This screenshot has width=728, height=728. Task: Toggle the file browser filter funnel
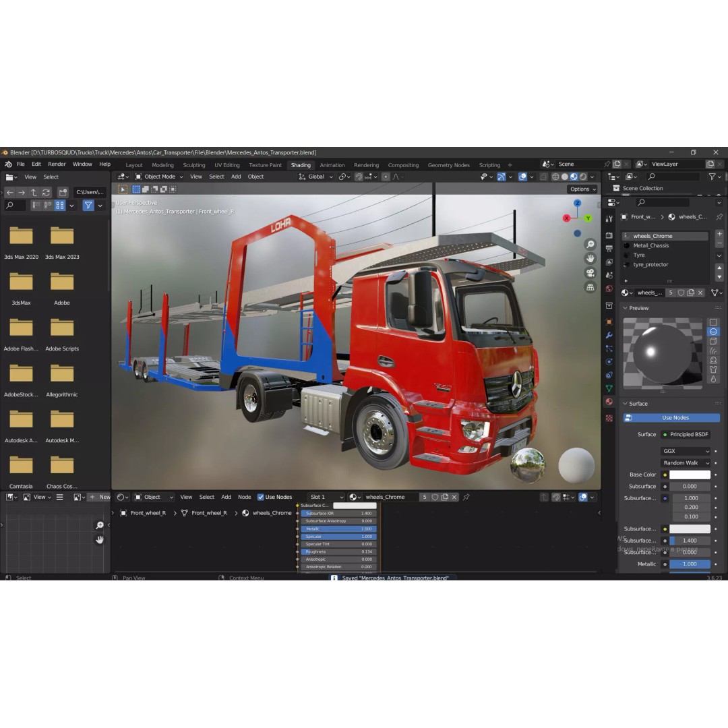pos(88,205)
